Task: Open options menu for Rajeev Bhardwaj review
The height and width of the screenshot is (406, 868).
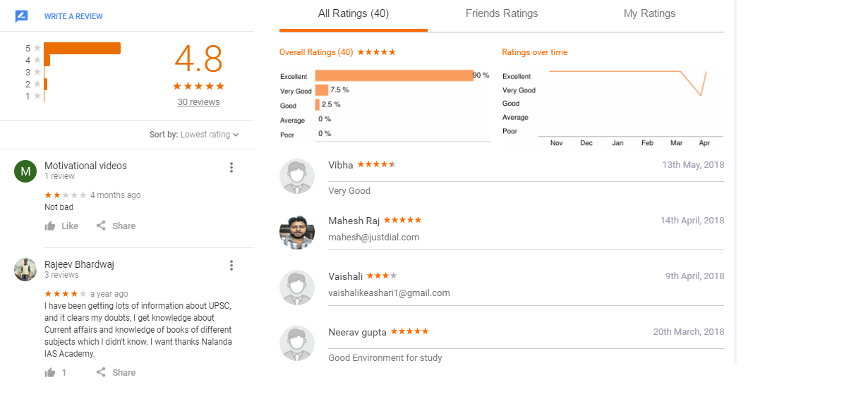Action: tap(231, 266)
